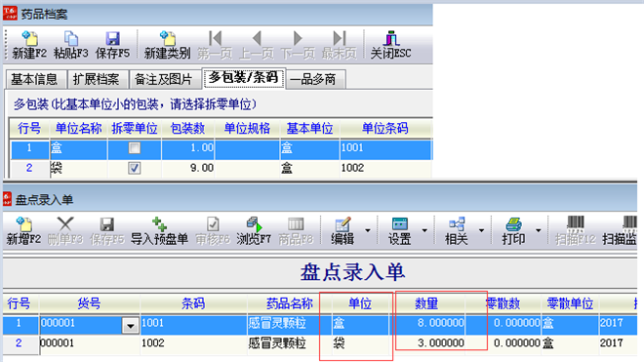Click the 数量 column header
This screenshot has width=644, height=362.
[426, 303]
